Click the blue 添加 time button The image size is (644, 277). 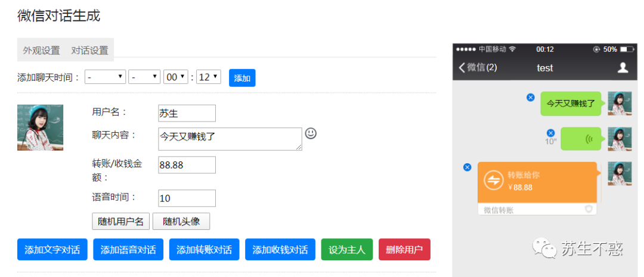point(242,78)
